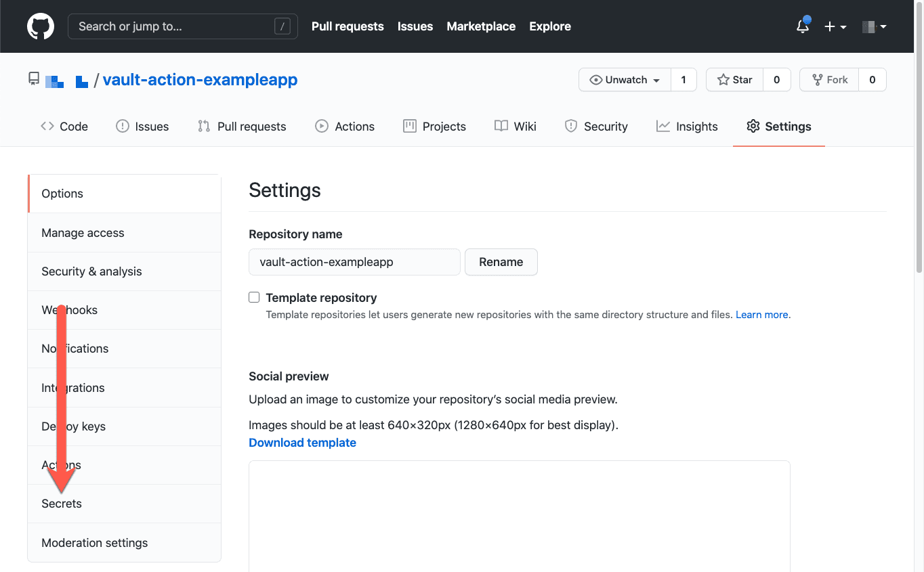Open the user avatar dropdown menu

(x=874, y=26)
